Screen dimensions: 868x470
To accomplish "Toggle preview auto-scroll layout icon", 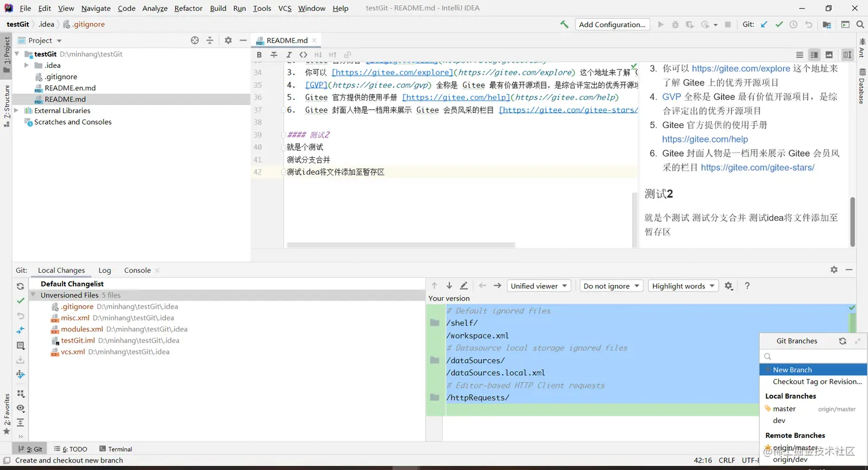I will coord(847,55).
